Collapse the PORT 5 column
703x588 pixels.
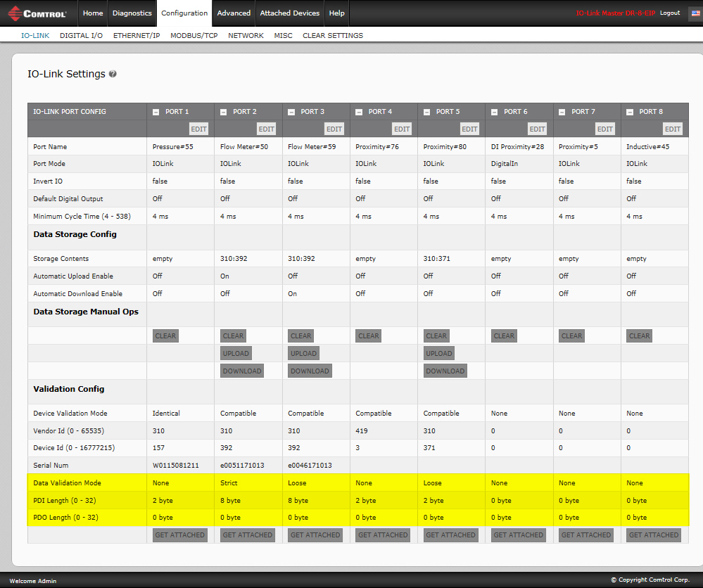pos(427,112)
